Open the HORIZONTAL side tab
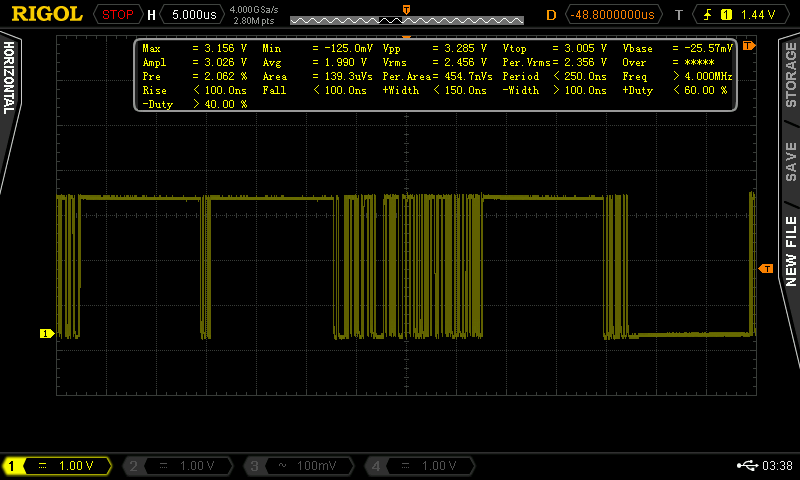Viewport: 800px width, 480px height. (9, 78)
